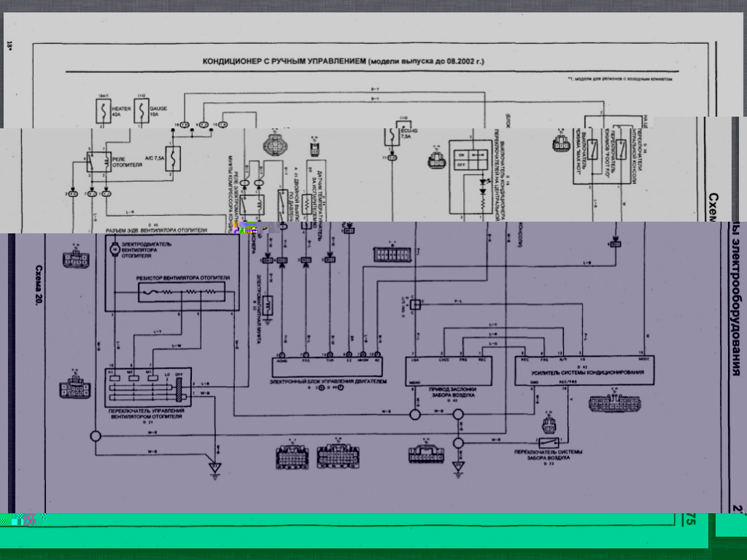Click the 'A/C 7,5A' fuse label
The height and width of the screenshot is (560, 747).
tap(155, 158)
